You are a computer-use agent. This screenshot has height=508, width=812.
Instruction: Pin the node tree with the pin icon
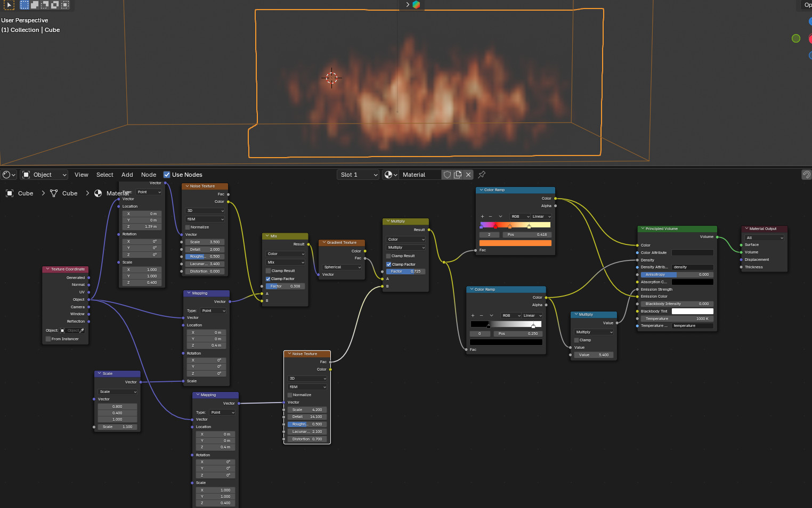(482, 175)
